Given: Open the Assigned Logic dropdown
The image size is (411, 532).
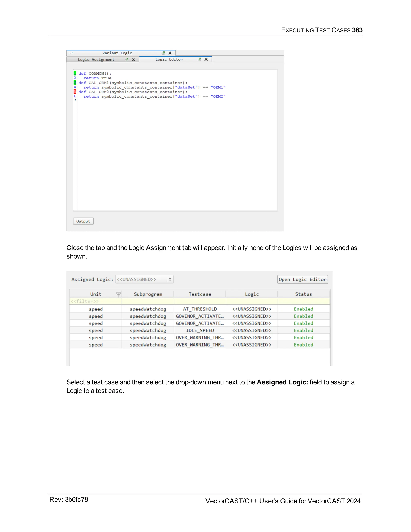Looking at the screenshot, I should point(144,279).
